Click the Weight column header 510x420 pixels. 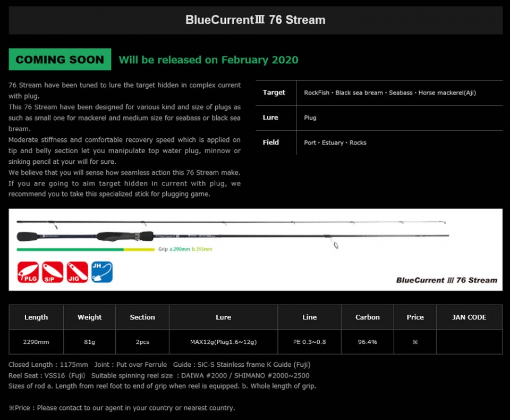pos(89,317)
